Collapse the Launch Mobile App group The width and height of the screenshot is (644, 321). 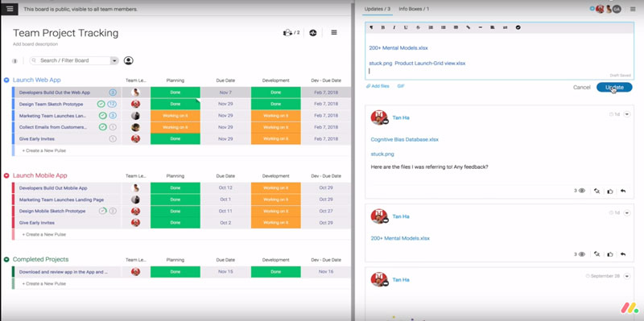6,175
